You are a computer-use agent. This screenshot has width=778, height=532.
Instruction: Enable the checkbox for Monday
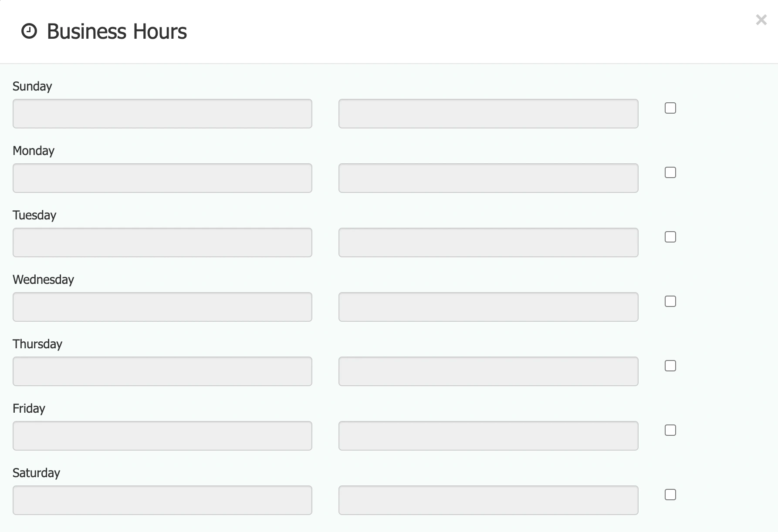(670, 172)
